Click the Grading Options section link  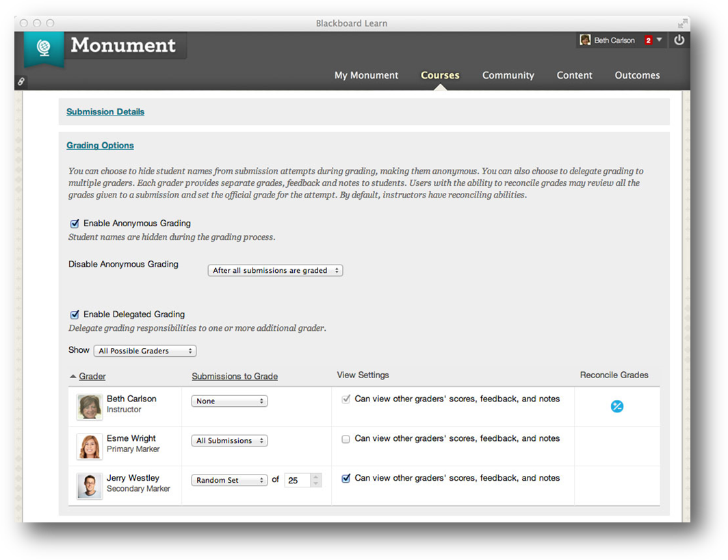[x=100, y=145]
